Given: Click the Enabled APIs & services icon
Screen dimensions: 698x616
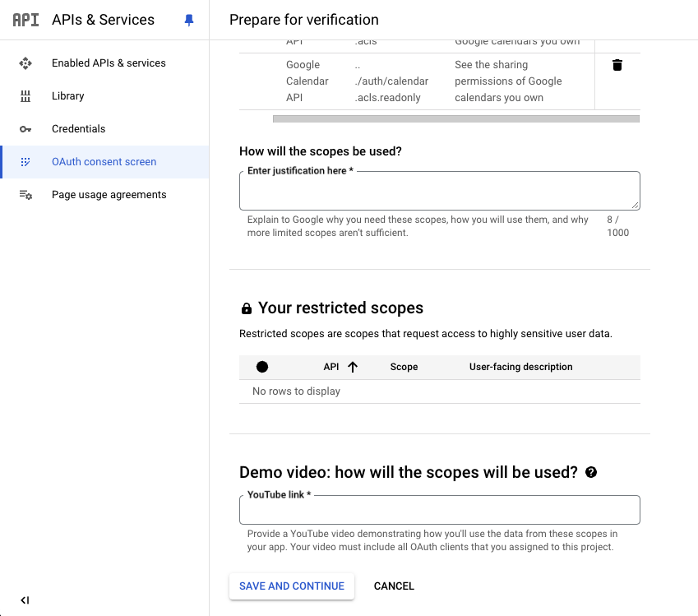Looking at the screenshot, I should [25, 63].
